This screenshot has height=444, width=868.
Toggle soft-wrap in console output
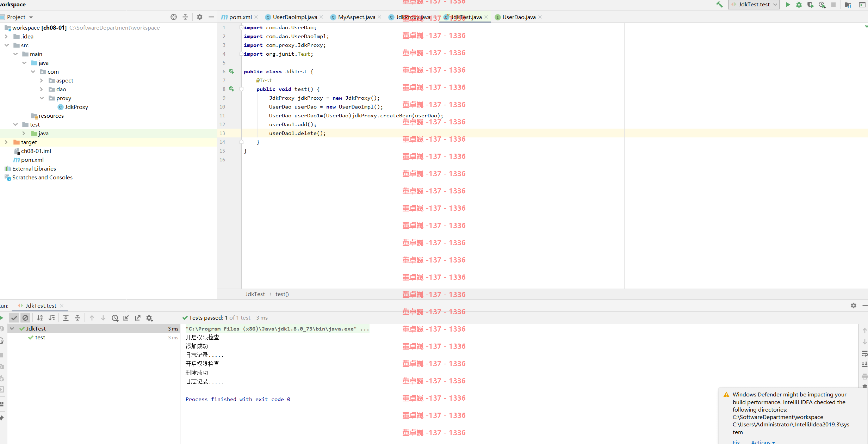click(864, 353)
